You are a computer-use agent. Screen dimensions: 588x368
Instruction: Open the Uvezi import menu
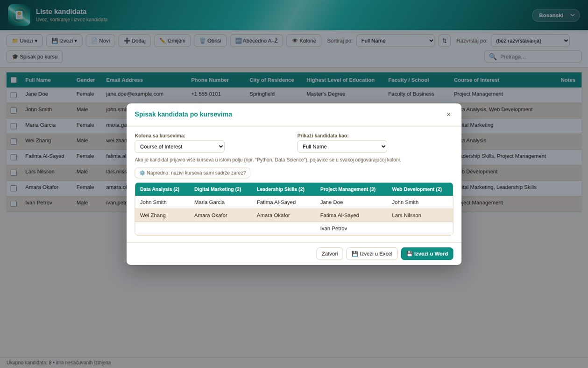(x=25, y=41)
